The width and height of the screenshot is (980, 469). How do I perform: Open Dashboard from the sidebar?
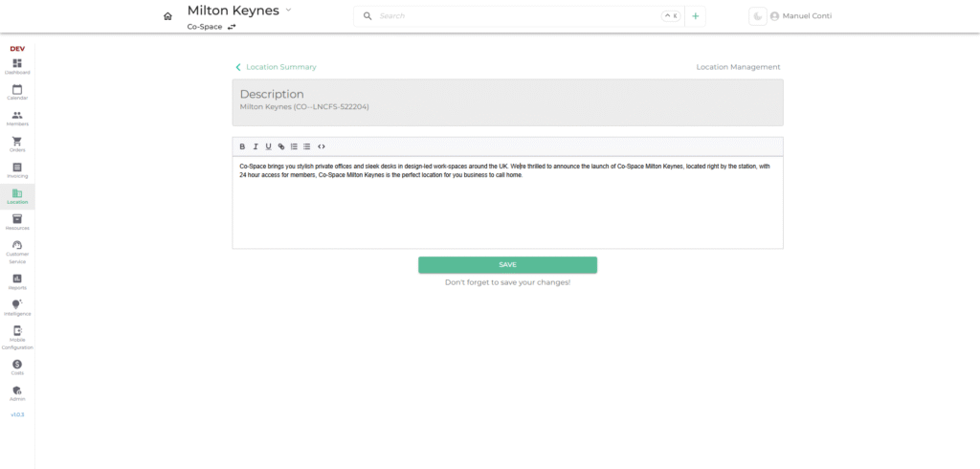point(17,66)
